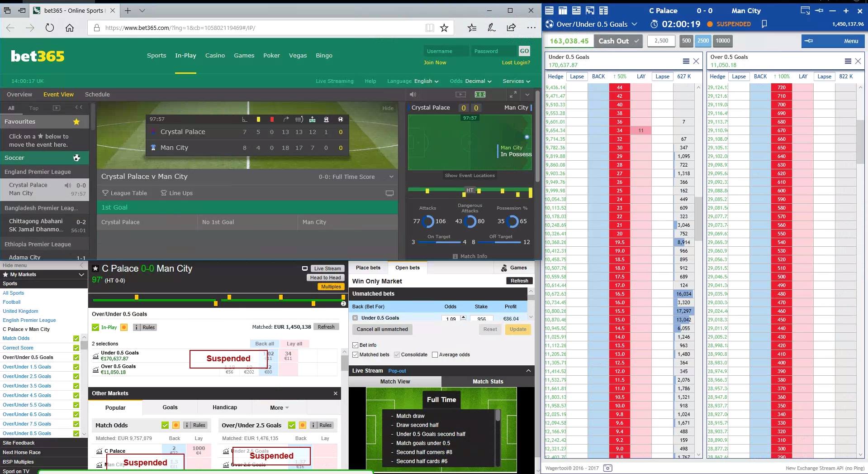
Task: Open the Odds Decimal dropdown
Action: pyautogui.click(x=470, y=81)
